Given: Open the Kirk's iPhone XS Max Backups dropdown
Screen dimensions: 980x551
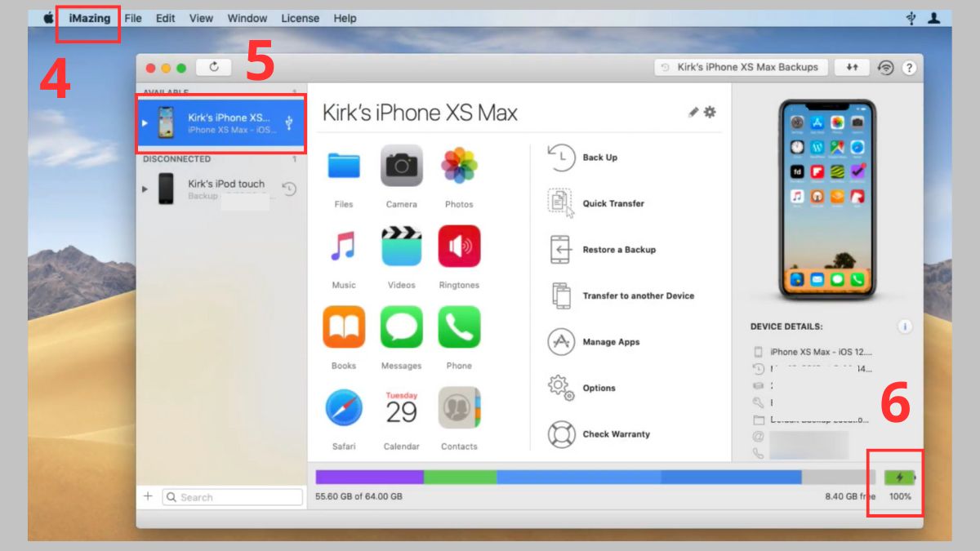Looking at the screenshot, I should tap(739, 67).
